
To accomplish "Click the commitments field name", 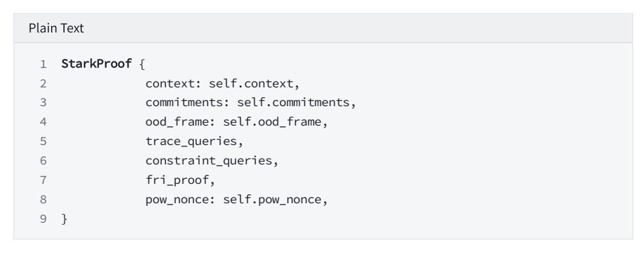I will point(184,102).
